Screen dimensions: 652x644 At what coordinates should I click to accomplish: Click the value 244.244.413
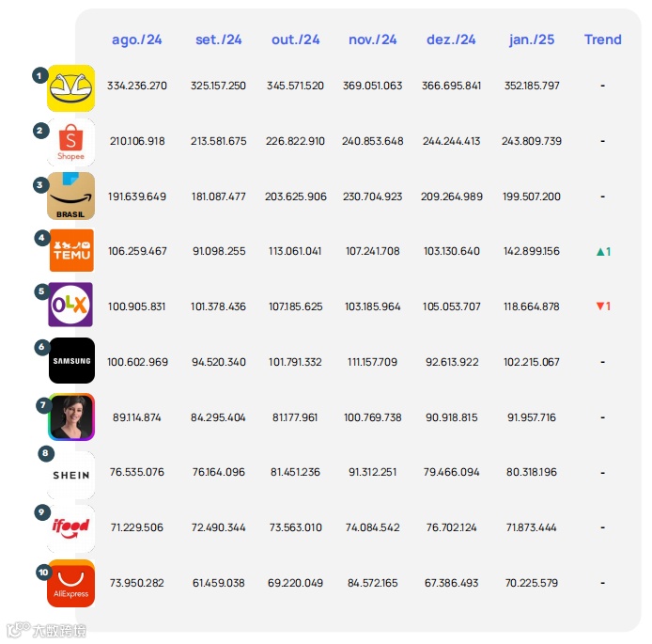tap(452, 141)
